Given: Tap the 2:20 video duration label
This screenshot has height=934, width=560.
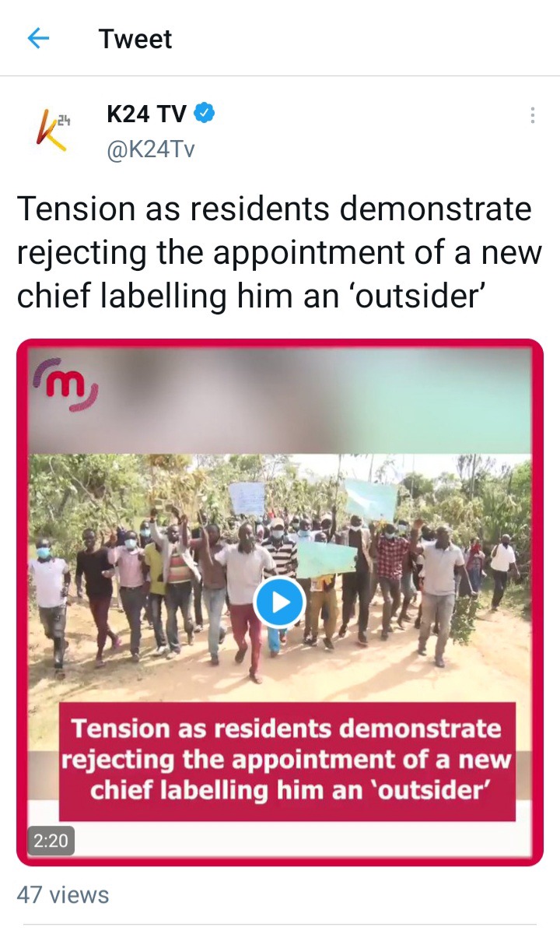Looking at the screenshot, I should [x=51, y=841].
